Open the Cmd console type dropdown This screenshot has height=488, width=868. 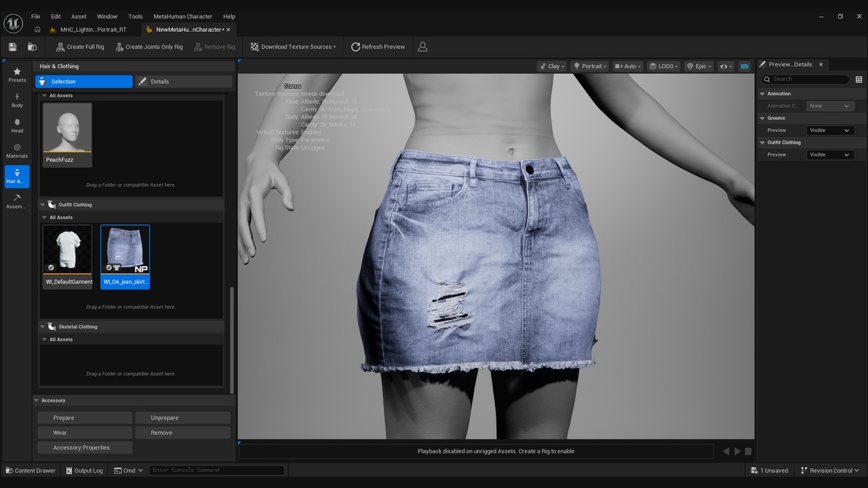(128, 470)
